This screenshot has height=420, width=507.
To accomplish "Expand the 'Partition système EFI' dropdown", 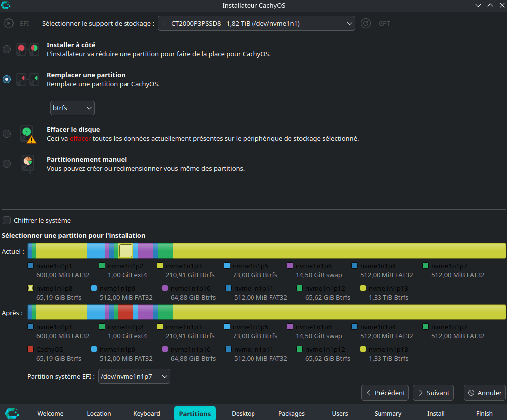I will click(134, 377).
